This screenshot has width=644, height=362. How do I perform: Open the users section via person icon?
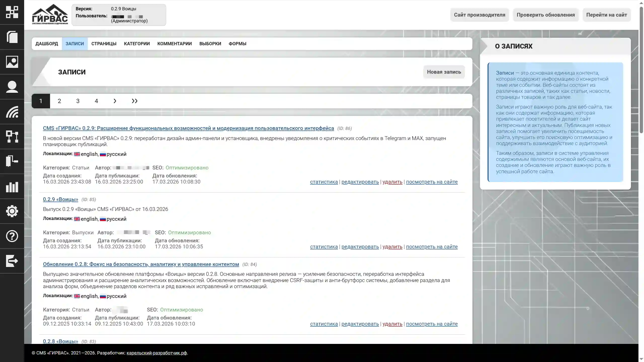pos(12,86)
